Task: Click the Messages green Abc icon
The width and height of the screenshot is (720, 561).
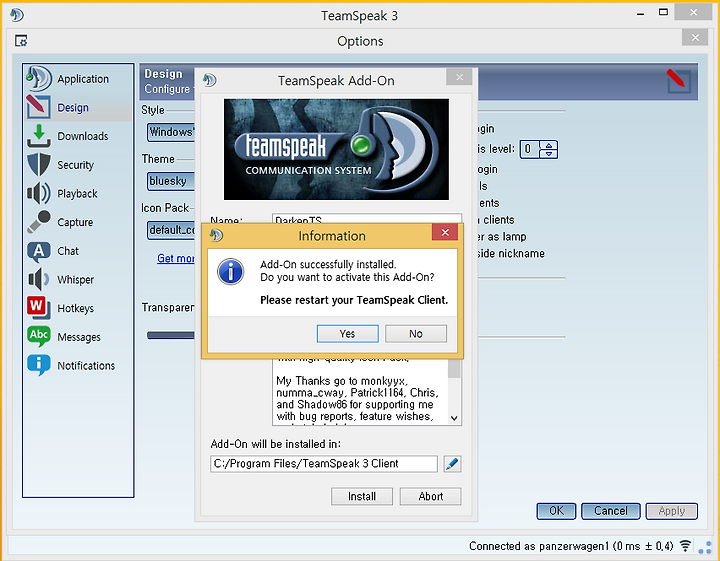Action: pyautogui.click(x=39, y=337)
